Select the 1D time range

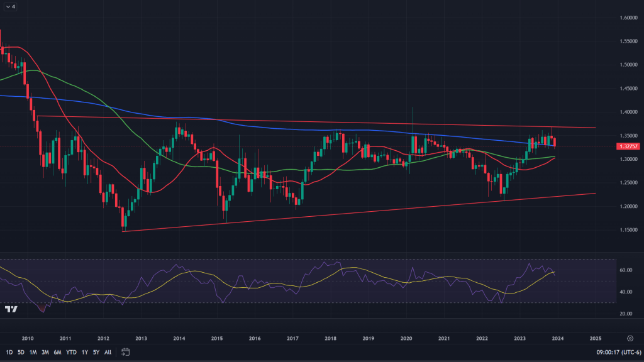pyautogui.click(x=9, y=352)
